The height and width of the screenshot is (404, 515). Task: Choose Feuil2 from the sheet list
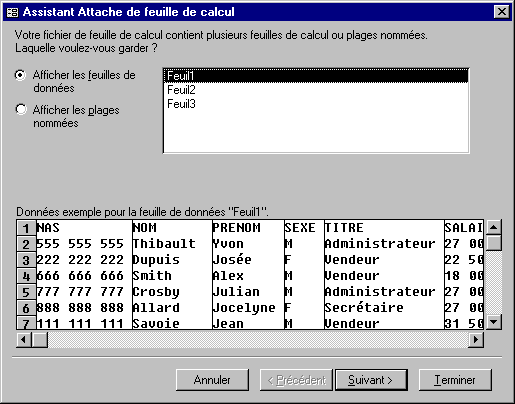[x=316, y=90]
